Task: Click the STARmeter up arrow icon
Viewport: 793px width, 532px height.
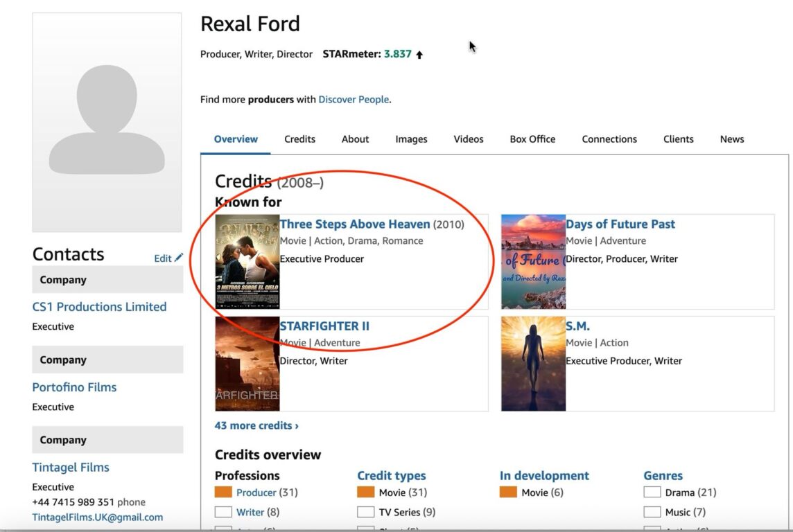Action: click(x=419, y=55)
